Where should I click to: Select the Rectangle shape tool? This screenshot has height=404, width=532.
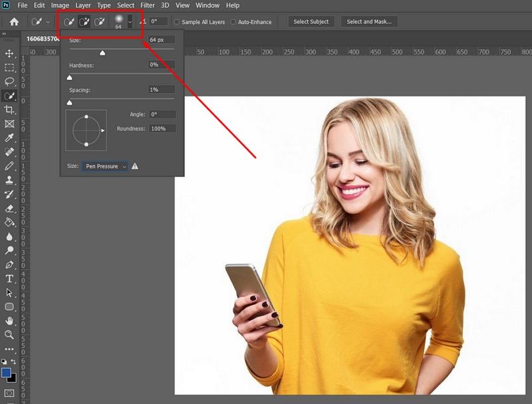click(9, 307)
